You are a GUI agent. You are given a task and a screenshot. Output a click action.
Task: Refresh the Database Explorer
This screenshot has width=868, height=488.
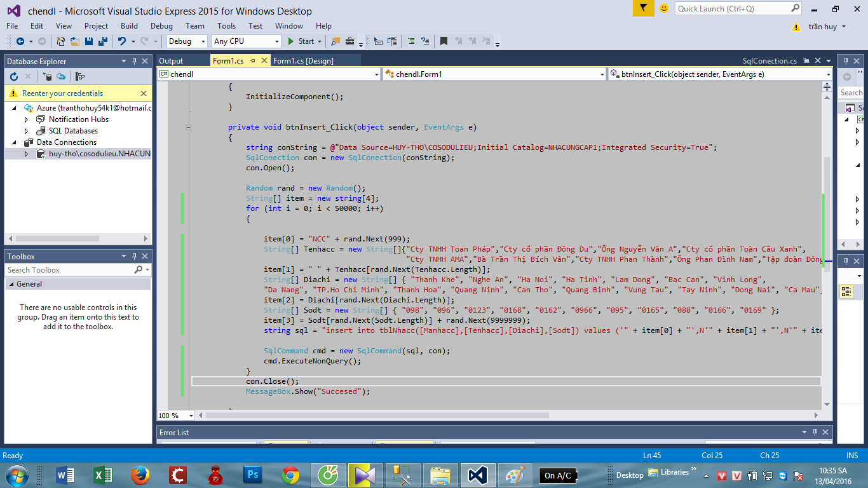(14, 76)
